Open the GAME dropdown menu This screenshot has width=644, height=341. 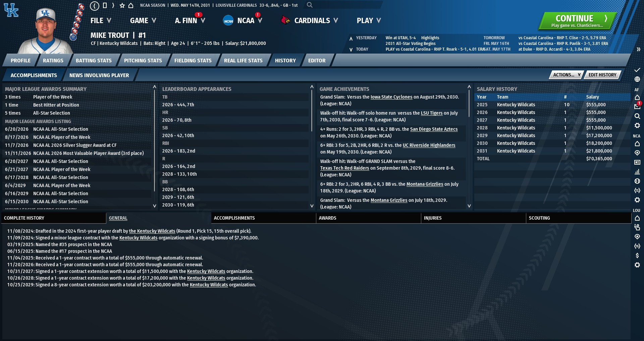click(143, 21)
